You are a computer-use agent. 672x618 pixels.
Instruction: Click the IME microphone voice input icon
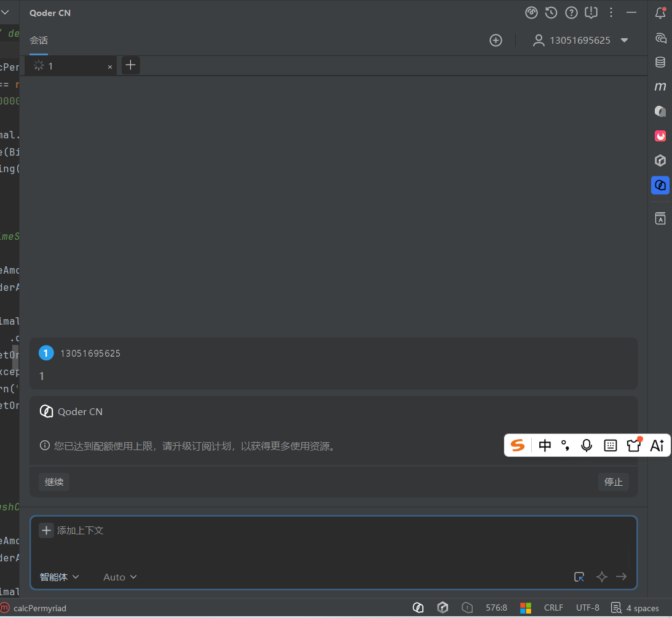[x=587, y=446]
